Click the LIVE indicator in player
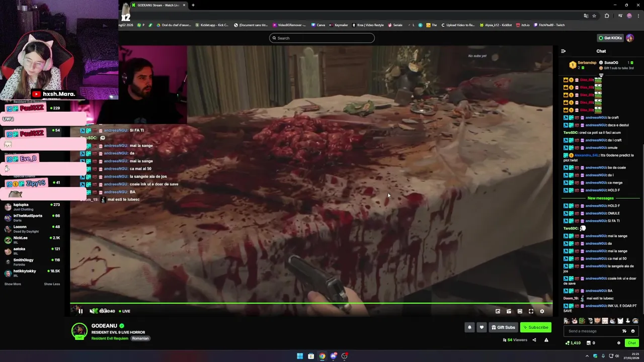This screenshot has width=644, height=362. coord(124,311)
